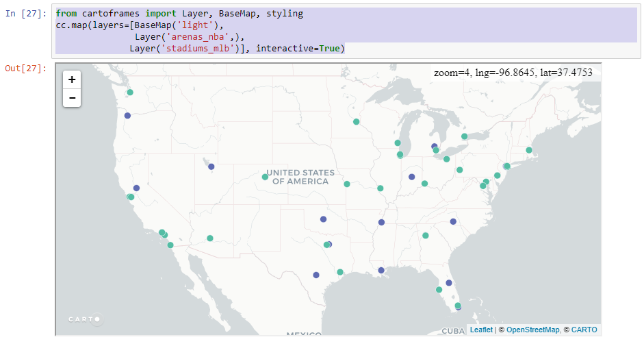Select purple point near Portland, Oregon
Screen dimensions: 644x346
(x=128, y=116)
